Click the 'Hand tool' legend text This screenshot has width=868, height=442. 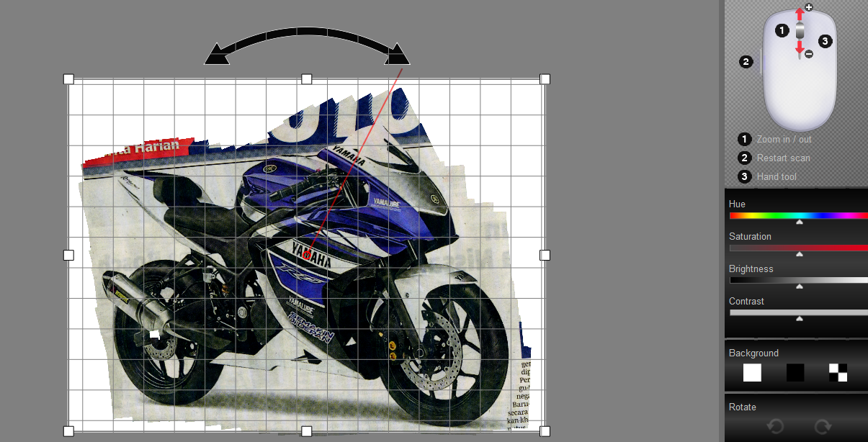click(777, 176)
